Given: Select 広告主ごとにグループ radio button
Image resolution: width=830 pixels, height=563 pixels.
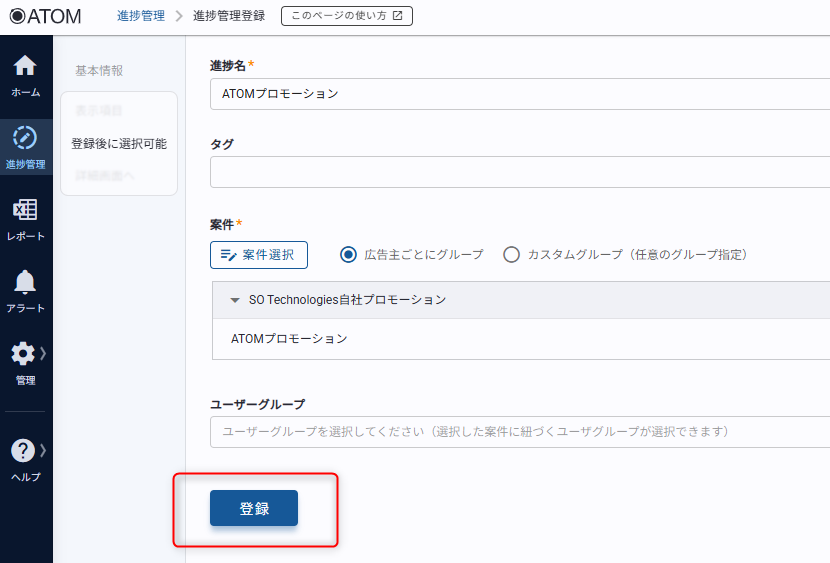Looking at the screenshot, I should tap(348, 255).
